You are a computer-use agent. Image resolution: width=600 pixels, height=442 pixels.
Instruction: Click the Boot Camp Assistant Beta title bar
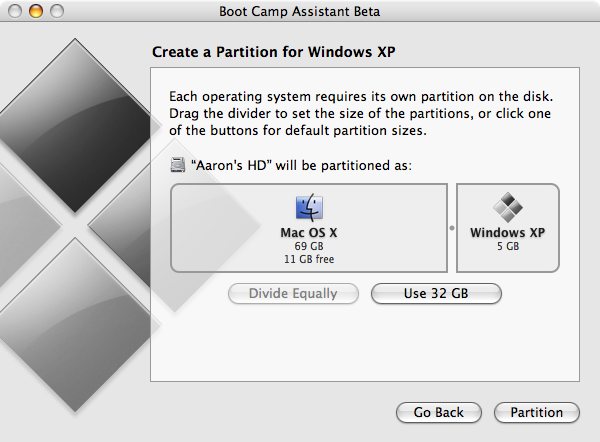click(x=300, y=12)
